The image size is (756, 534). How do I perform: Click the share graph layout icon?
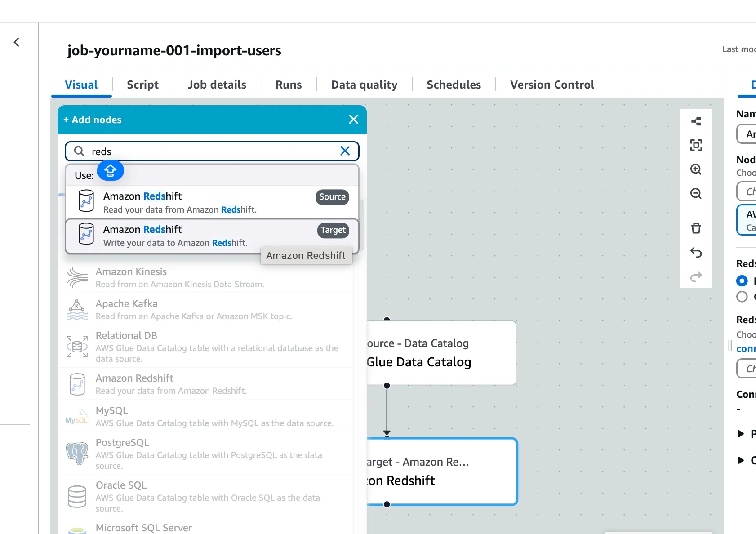tap(696, 121)
